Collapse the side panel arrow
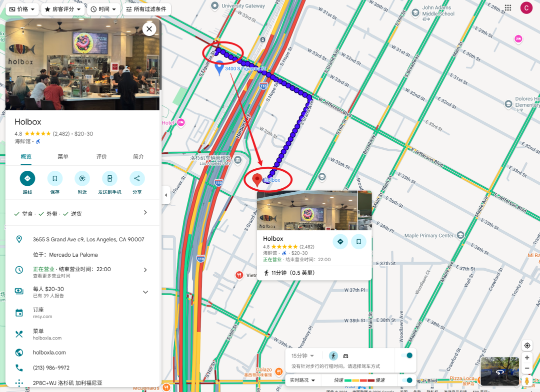Viewport: 540px width, 392px height. coord(166,195)
